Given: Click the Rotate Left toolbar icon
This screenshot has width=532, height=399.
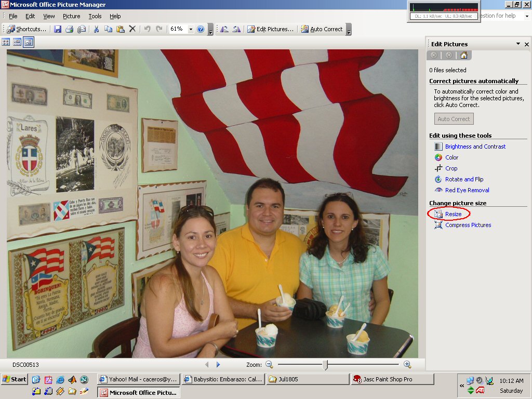Looking at the screenshot, I should pyautogui.click(x=224, y=29).
